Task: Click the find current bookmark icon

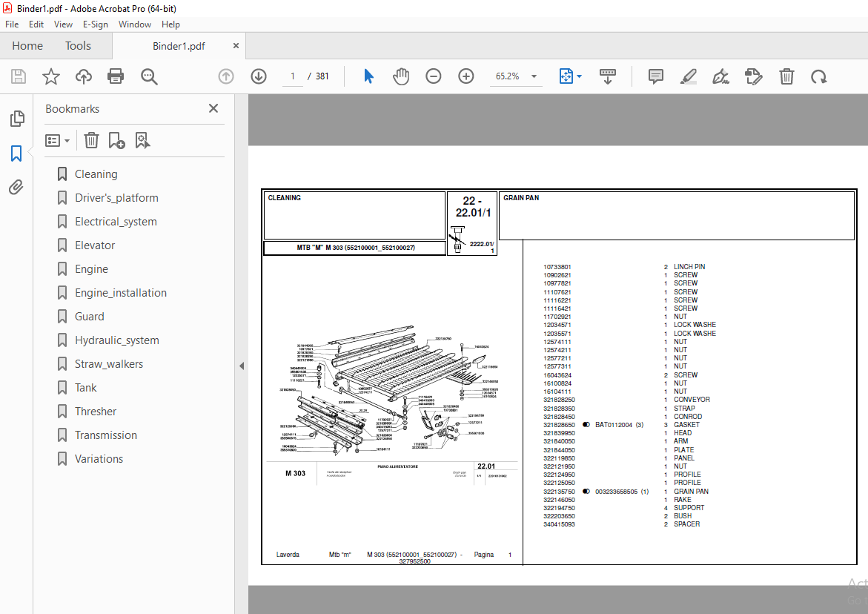Action: [142, 140]
